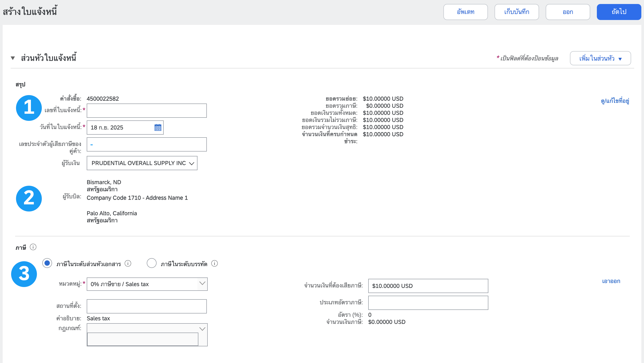
Task: Open the PRUDENTIAL OVERALL SUPPLY INC dropdown
Action: tap(142, 163)
